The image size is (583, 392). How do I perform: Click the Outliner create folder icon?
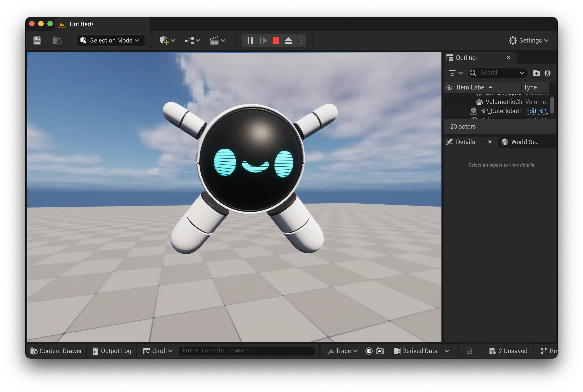tap(536, 73)
